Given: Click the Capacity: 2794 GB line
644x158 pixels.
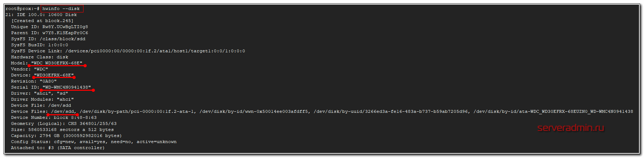Looking at the screenshot, I should click(x=66, y=136).
